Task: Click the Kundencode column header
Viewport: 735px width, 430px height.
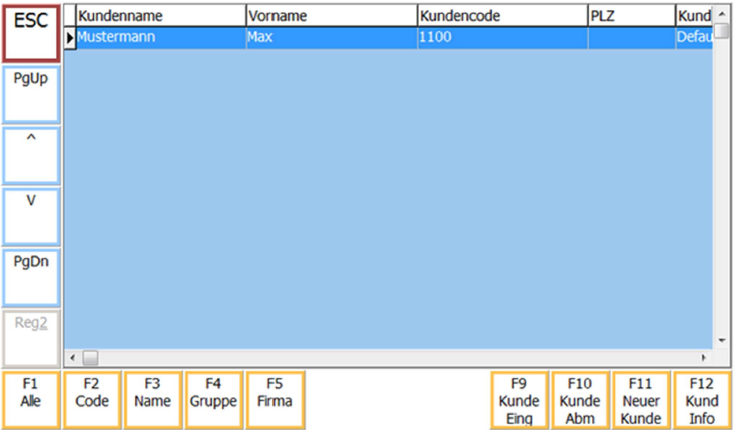Action: click(501, 16)
